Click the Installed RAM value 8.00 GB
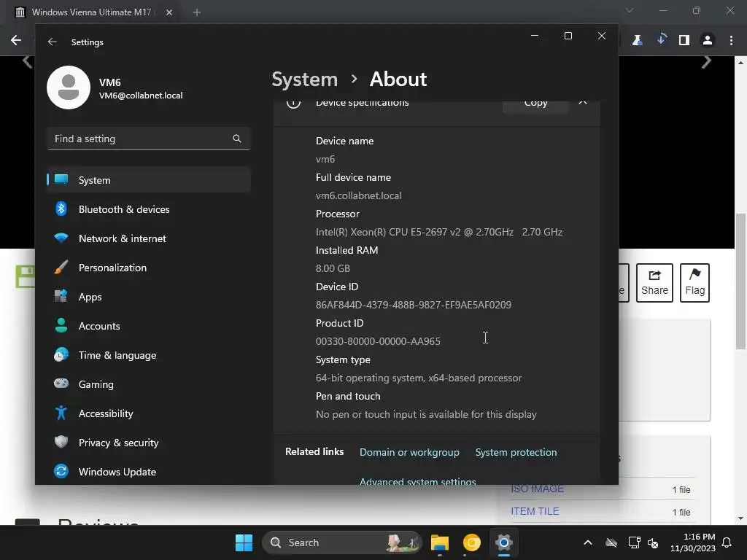The width and height of the screenshot is (747, 560). point(333,268)
